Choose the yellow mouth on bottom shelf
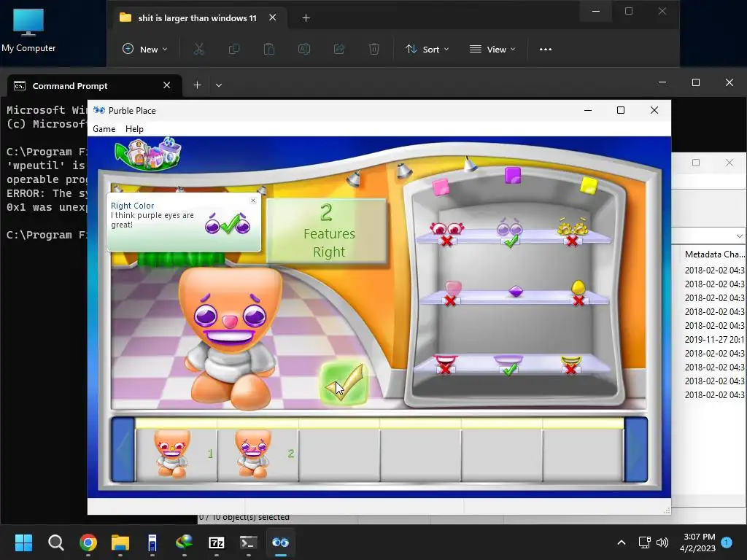This screenshot has width=747, height=560. click(x=570, y=361)
